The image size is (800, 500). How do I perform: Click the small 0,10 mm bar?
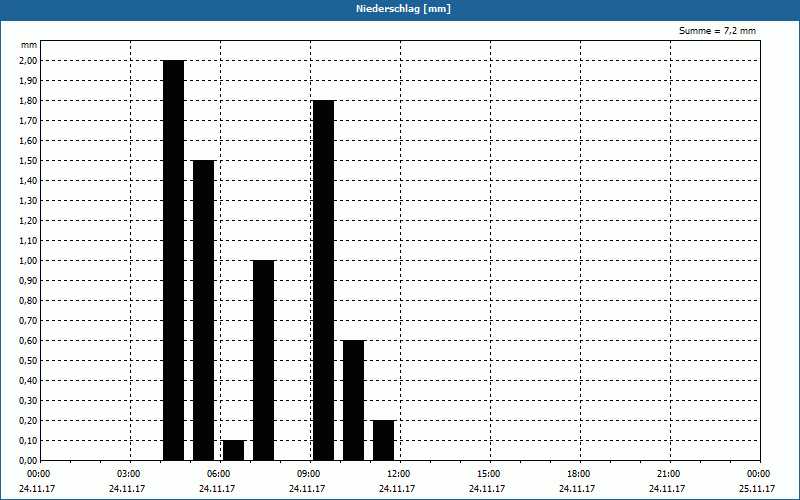234,451
